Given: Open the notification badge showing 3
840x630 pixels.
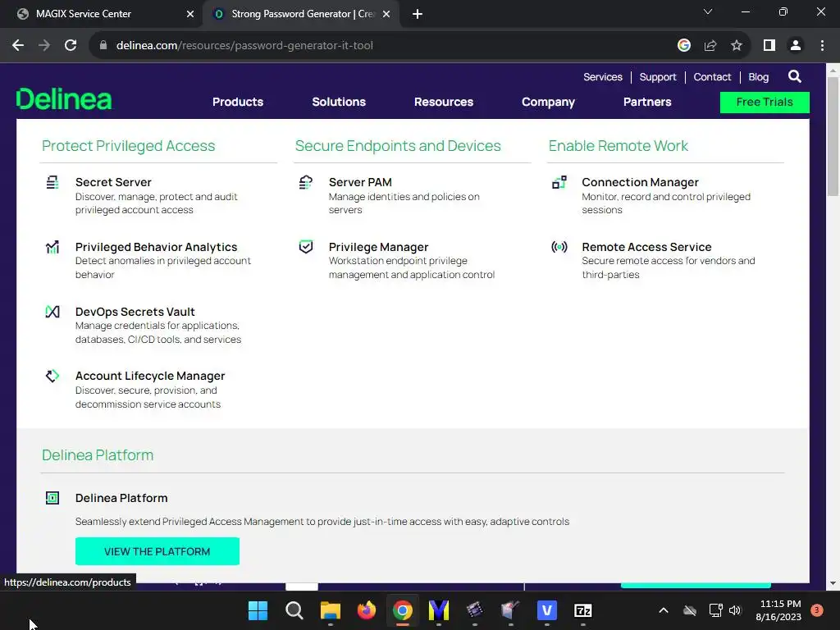Looking at the screenshot, I should coord(816,610).
